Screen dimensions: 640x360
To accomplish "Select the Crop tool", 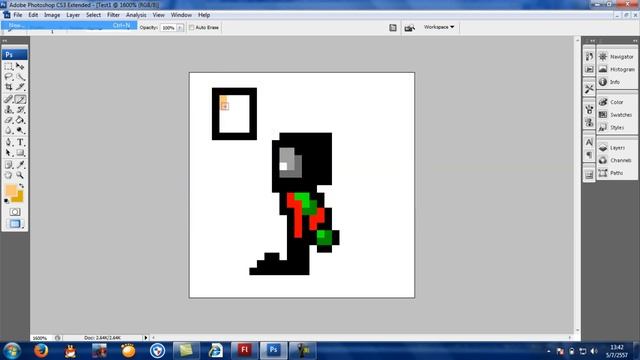I will pos(9,87).
